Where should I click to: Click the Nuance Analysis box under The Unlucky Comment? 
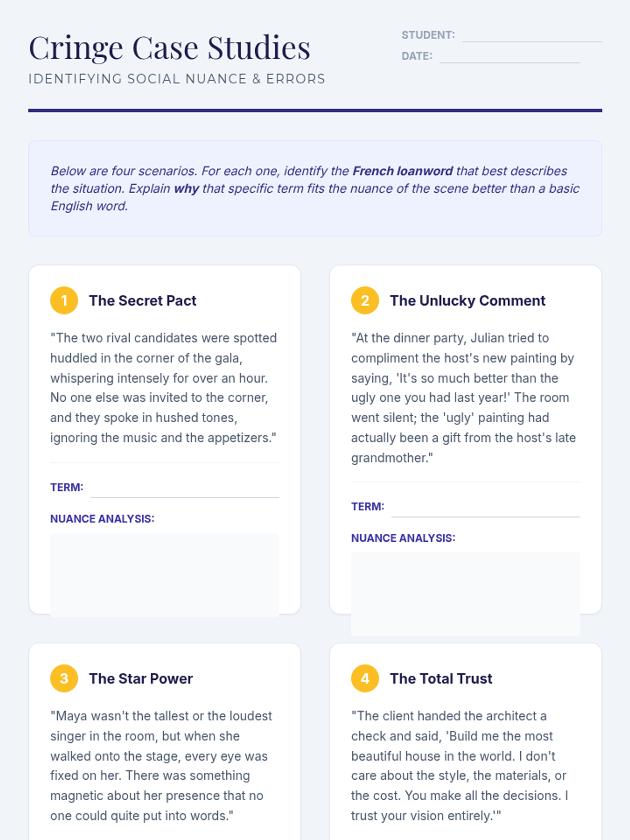466,594
